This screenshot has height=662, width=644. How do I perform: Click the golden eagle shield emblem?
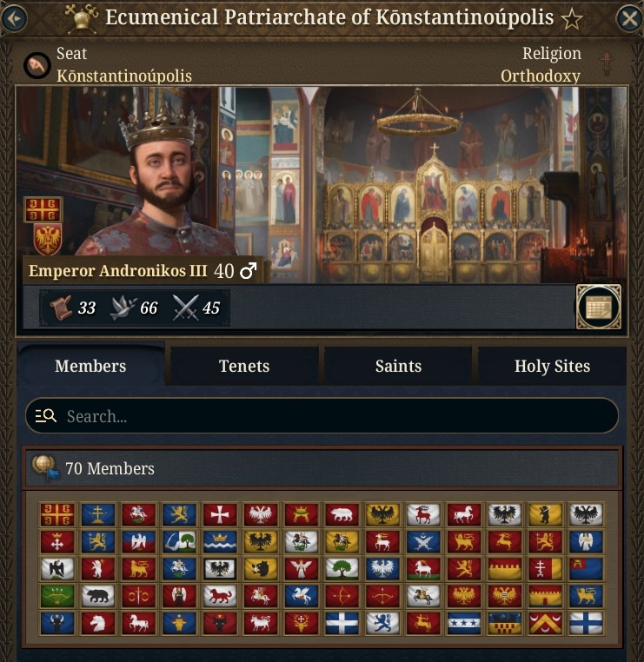(47, 240)
